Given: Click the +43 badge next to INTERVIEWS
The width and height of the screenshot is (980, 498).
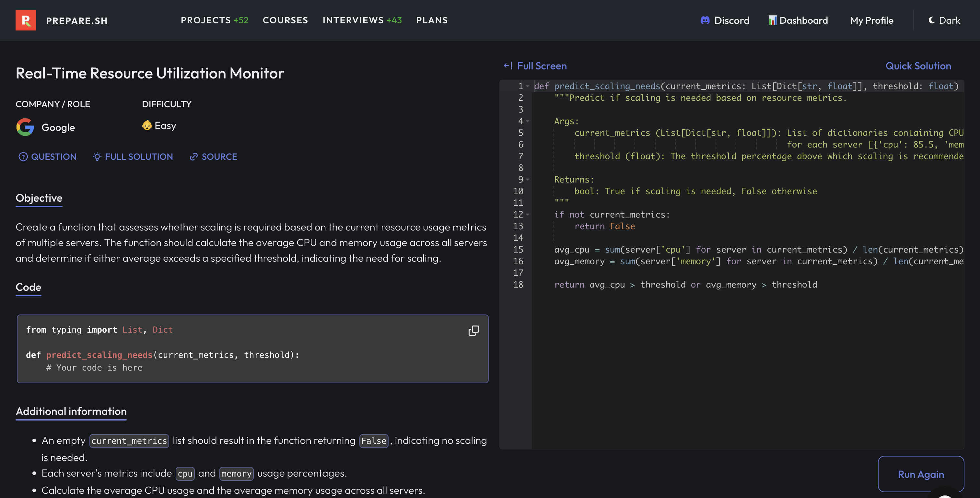Looking at the screenshot, I should (394, 20).
